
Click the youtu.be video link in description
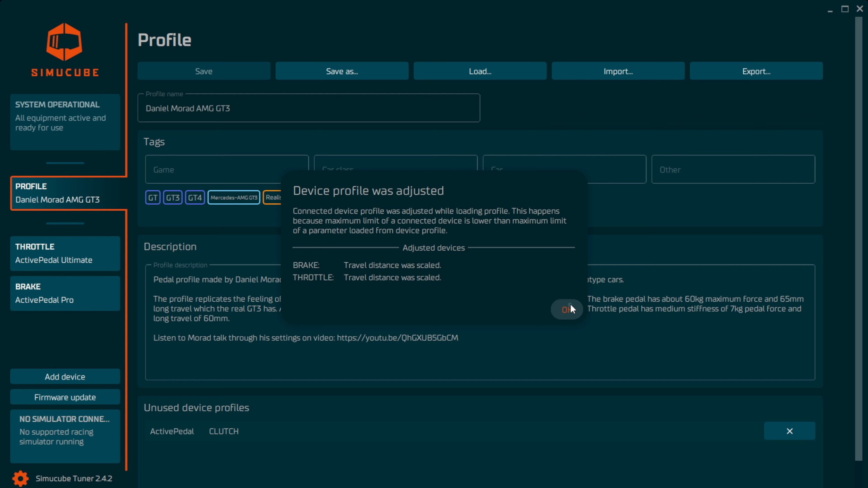pyautogui.click(x=398, y=338)
